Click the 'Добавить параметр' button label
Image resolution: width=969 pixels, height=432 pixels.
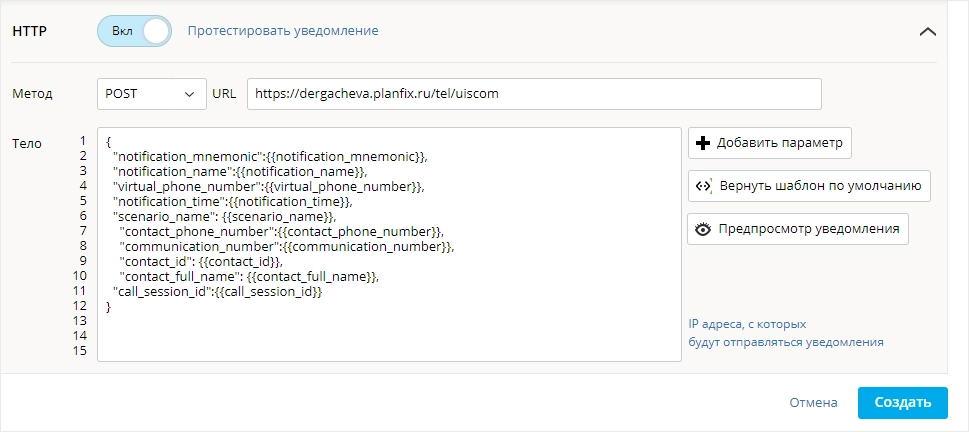click(x=779, y=143)
